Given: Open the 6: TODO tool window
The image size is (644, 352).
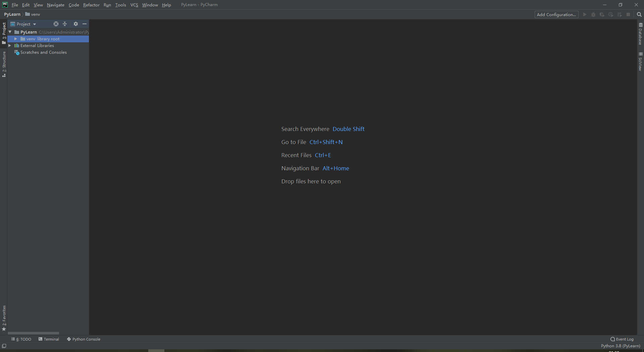Looking at the screenshot, I should [x=21, y=339].
